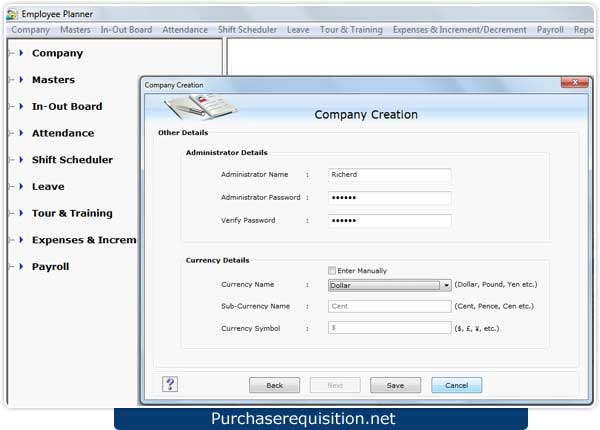
Task: Click the help question mark icon
Action: tap(170, 384)
